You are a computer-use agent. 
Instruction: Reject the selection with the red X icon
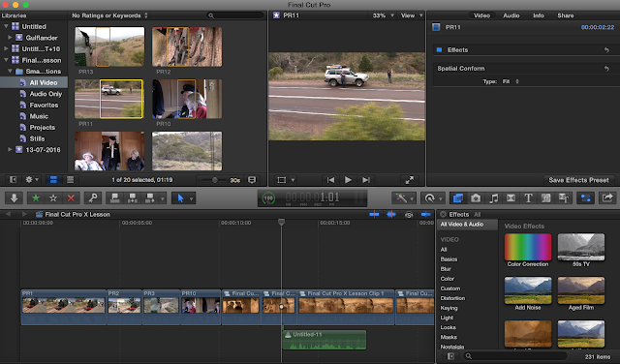pos(71,198)
